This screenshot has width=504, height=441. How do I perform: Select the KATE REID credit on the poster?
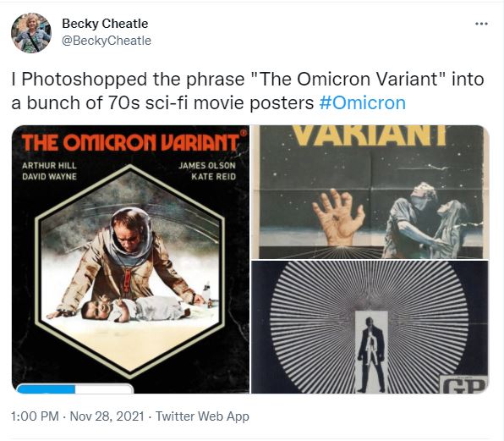tap(213, 177)
